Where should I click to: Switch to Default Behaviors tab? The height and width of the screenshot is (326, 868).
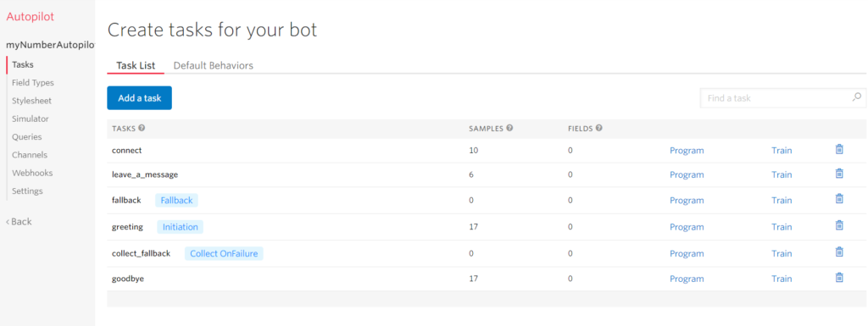tap(213, 65)
